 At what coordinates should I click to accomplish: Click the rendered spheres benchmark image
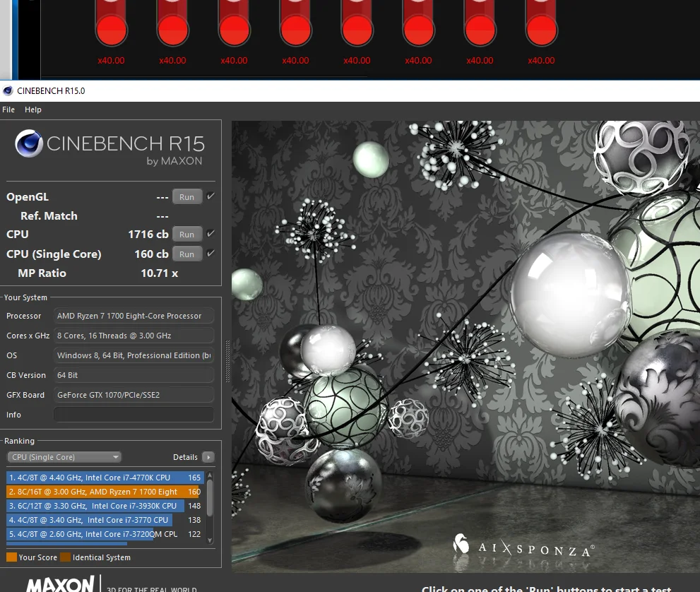465,346
